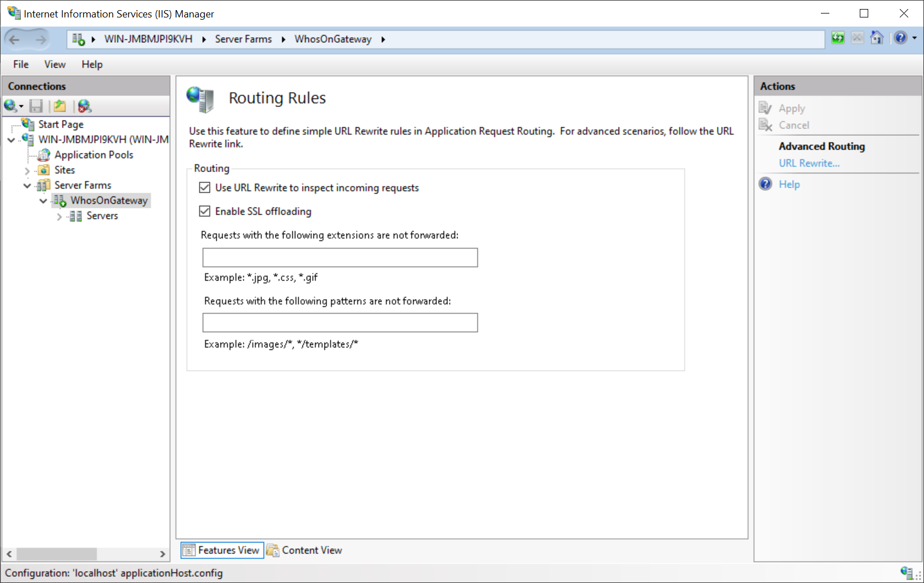Expand the Servers node

pos(59,216)
